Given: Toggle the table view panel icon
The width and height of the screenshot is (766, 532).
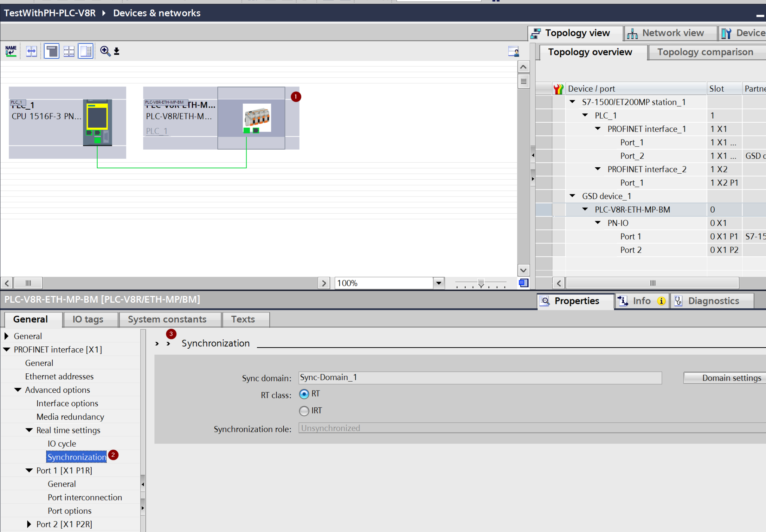Looking at the screenshot, I should pos(86,51).
